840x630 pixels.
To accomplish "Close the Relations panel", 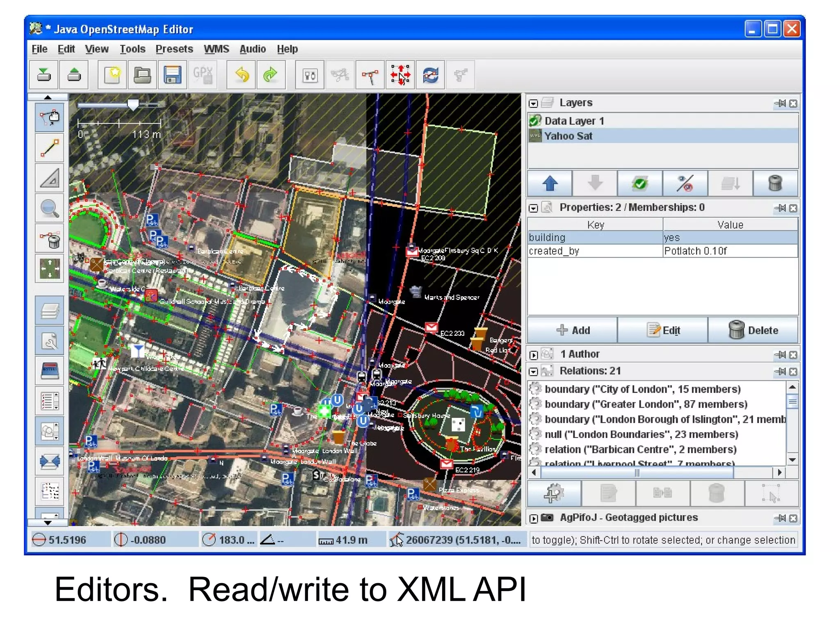I will [x=793, y=372].
